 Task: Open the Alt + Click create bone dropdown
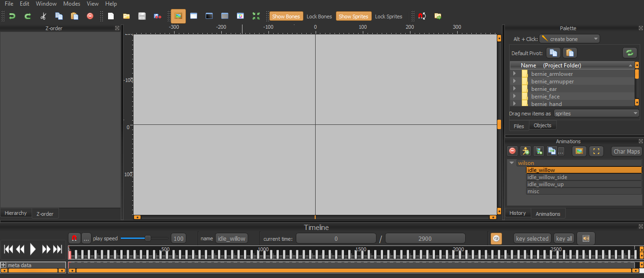[x=569, y=39]
